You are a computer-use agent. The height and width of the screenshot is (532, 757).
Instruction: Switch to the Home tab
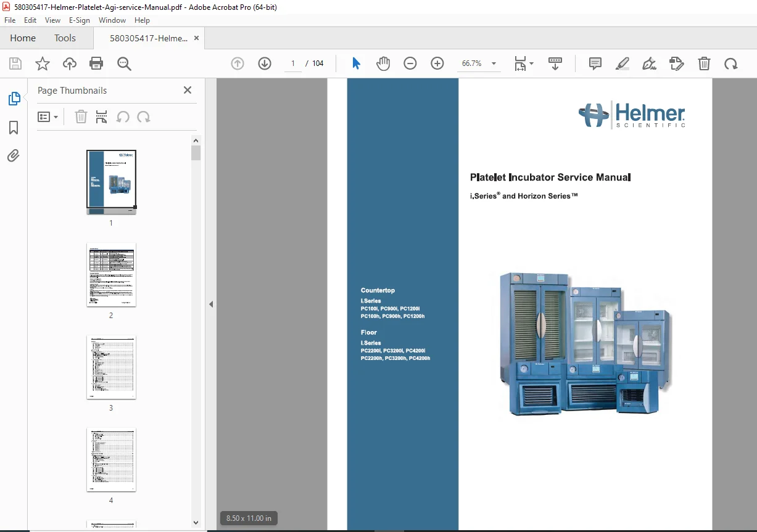coord(23,38)
